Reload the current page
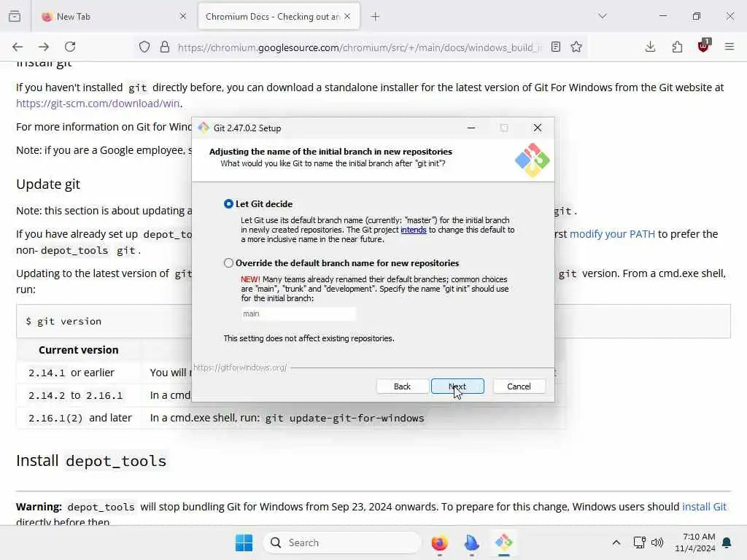Image resolution: width=747 pixels, height=560 pixels. click(x=70, y=47)
